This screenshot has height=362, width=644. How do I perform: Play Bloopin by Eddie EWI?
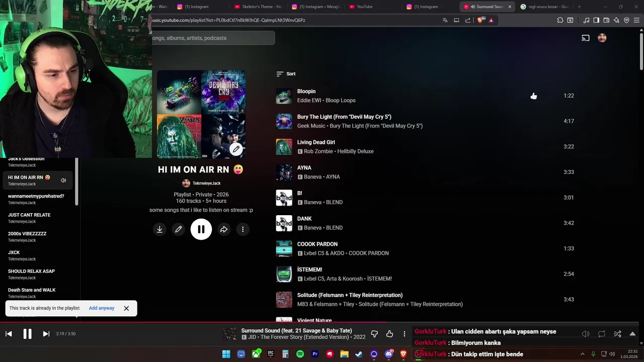(x=284, y=96)
